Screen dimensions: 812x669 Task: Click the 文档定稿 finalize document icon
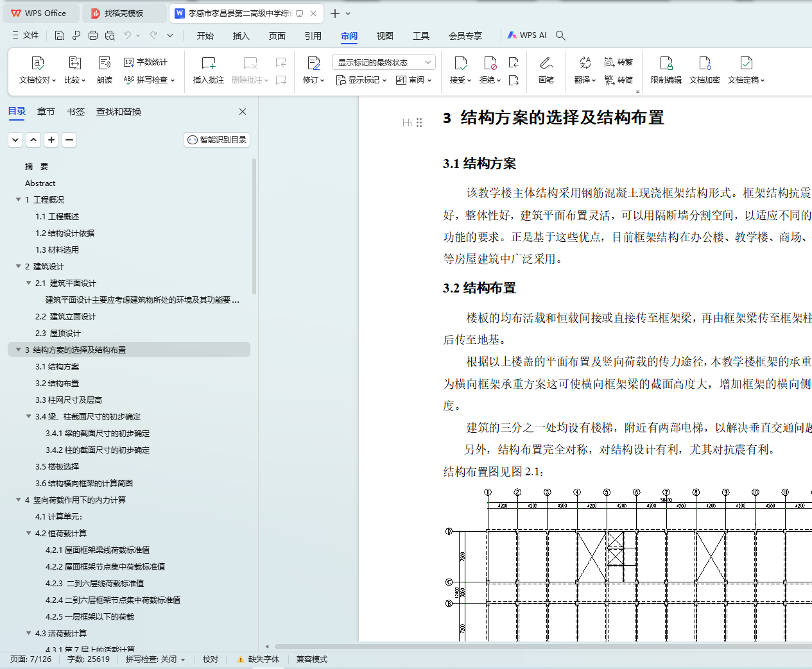pyautogui.click(x=746, y=63)
